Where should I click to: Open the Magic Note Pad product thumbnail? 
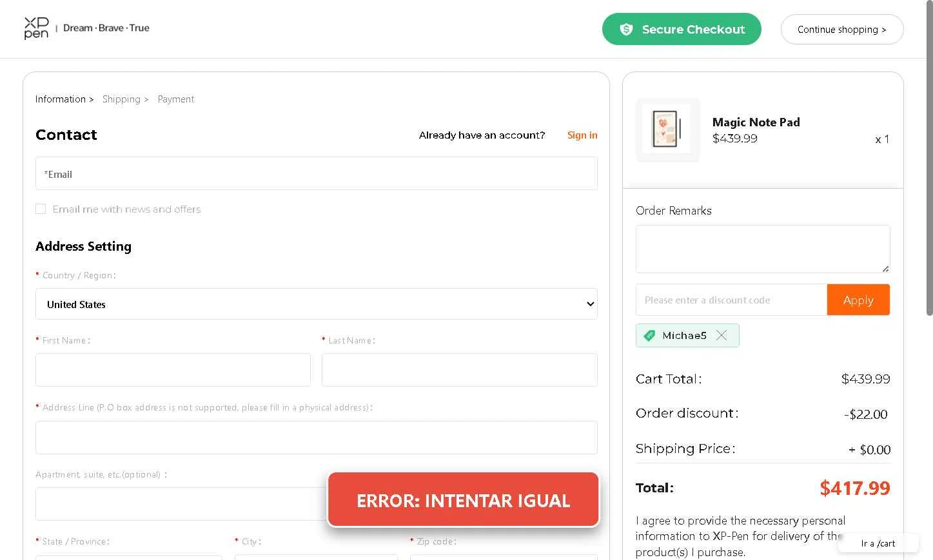click(667, 130)
